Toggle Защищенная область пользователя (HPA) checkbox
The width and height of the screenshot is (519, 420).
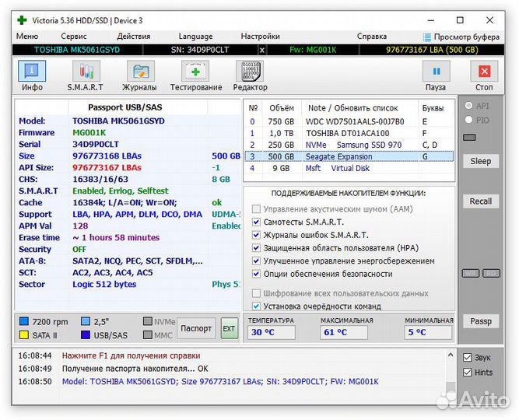click(256, 248)
